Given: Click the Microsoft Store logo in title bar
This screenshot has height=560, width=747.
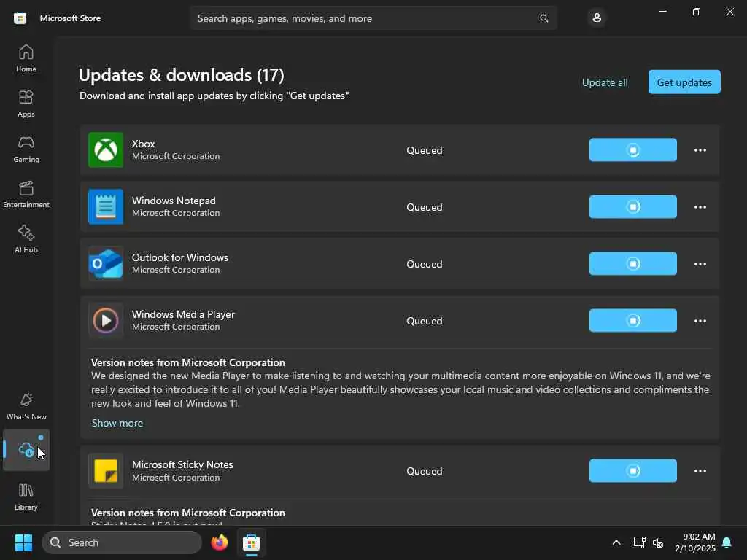Looking at the screenshot, I should click(20, 18).
